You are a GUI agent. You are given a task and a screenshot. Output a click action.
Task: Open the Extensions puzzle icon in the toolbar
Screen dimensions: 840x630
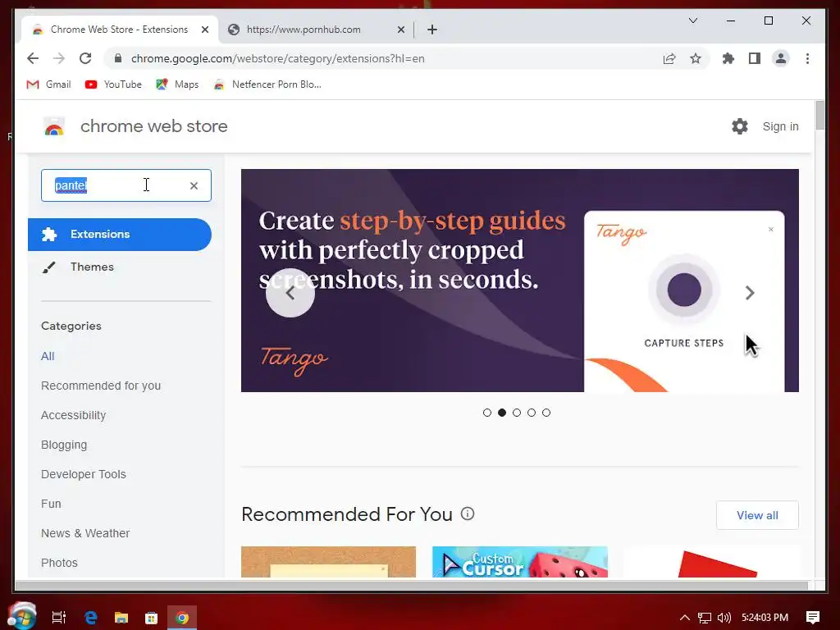point(728,58)
